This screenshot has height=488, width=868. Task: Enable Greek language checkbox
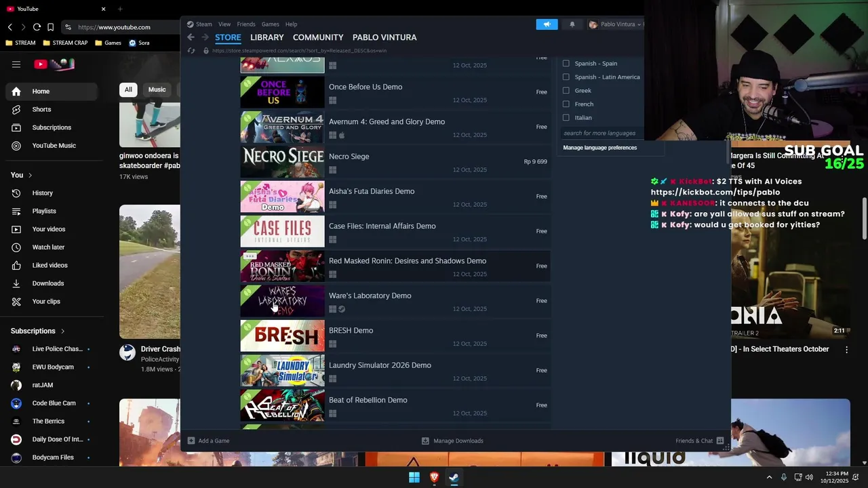click(566, 91)
